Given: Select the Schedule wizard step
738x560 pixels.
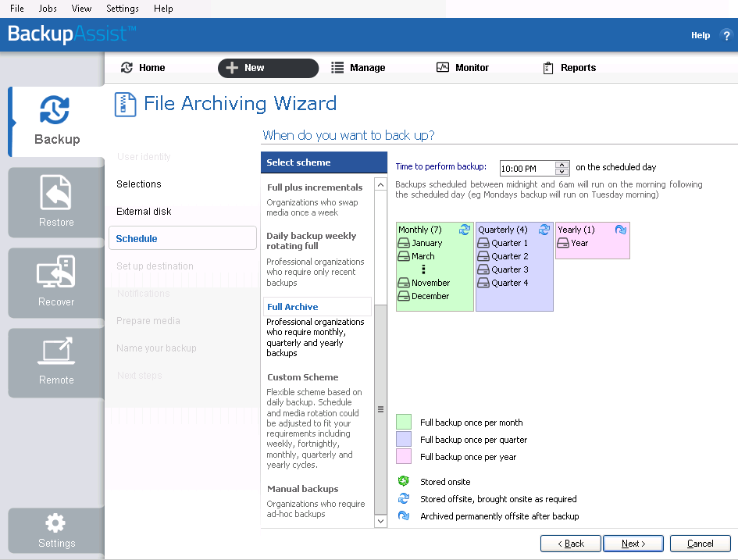Looking at the screenshot, I should coord(183,238).
